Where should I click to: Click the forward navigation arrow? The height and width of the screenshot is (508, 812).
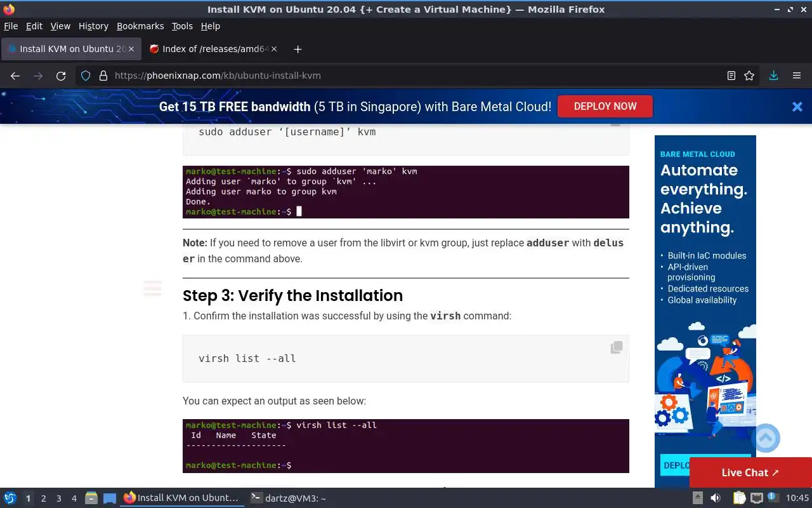(38, 76)
